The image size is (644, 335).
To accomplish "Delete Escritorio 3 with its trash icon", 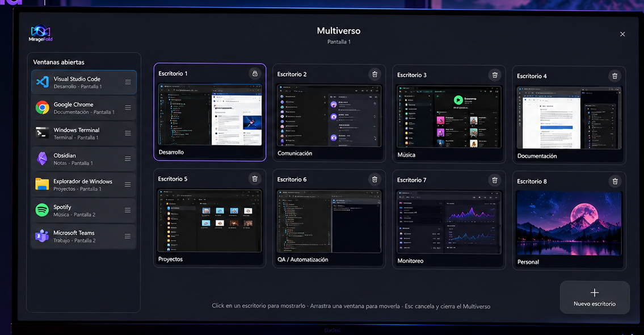I will (x=495, y=75).
